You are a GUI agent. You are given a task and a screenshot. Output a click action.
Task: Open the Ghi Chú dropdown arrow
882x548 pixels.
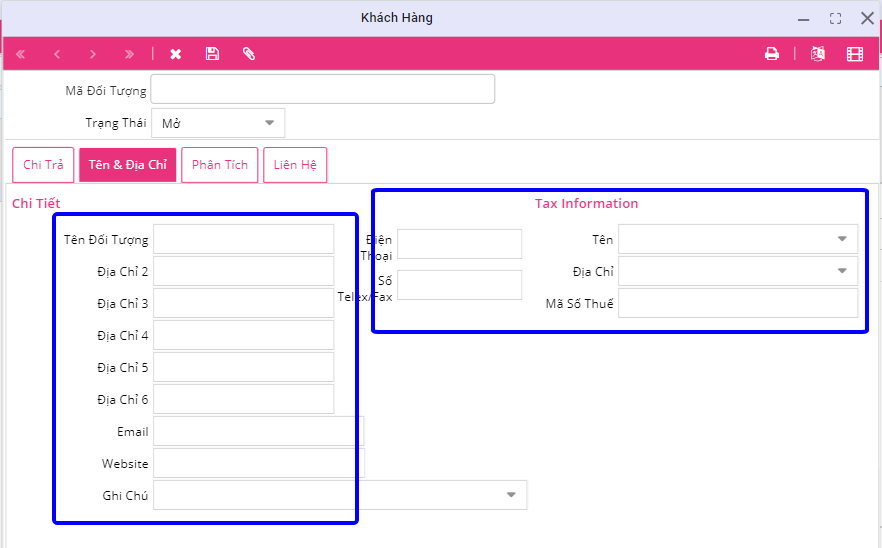[x=511, y=495]
